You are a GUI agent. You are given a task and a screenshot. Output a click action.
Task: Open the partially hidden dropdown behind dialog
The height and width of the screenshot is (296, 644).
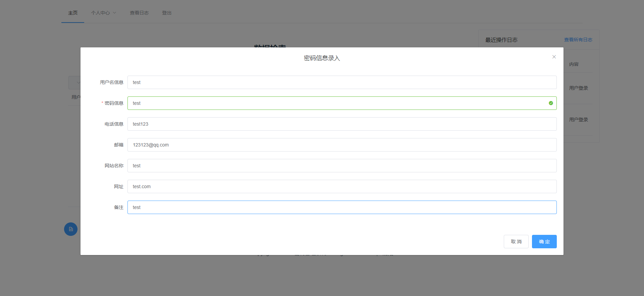pos(74,82)
